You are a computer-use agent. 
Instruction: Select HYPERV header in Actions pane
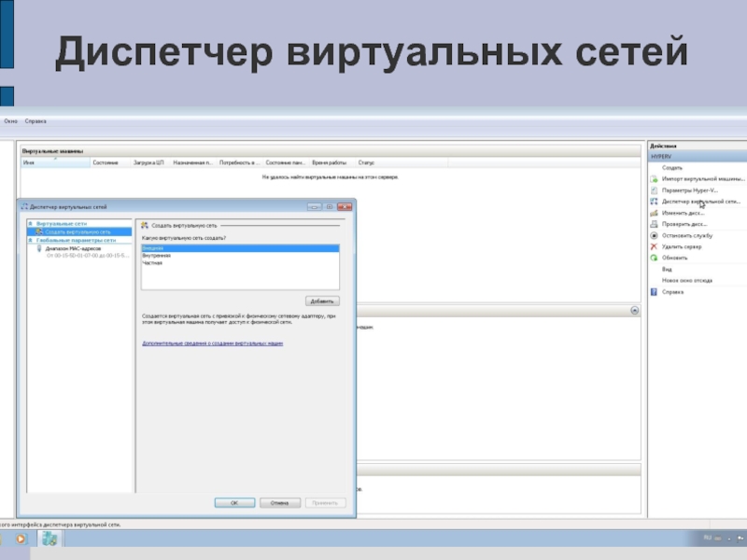pyautogui.click(x=697, y=157)
